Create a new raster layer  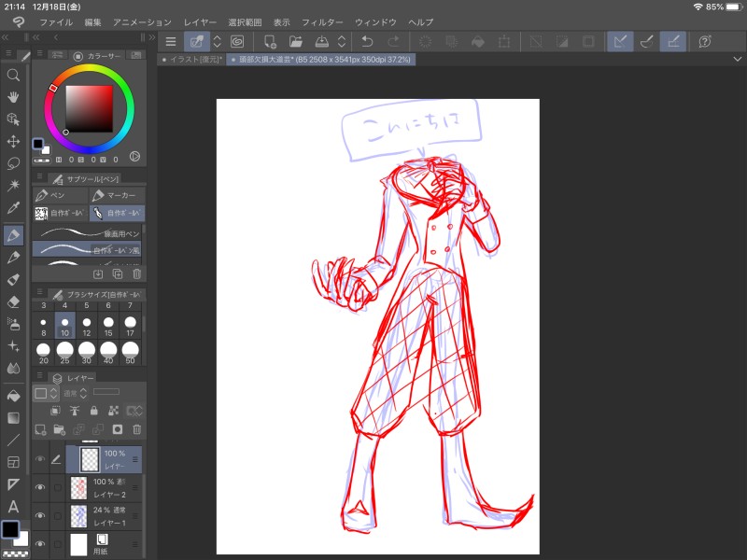point(40,429)
